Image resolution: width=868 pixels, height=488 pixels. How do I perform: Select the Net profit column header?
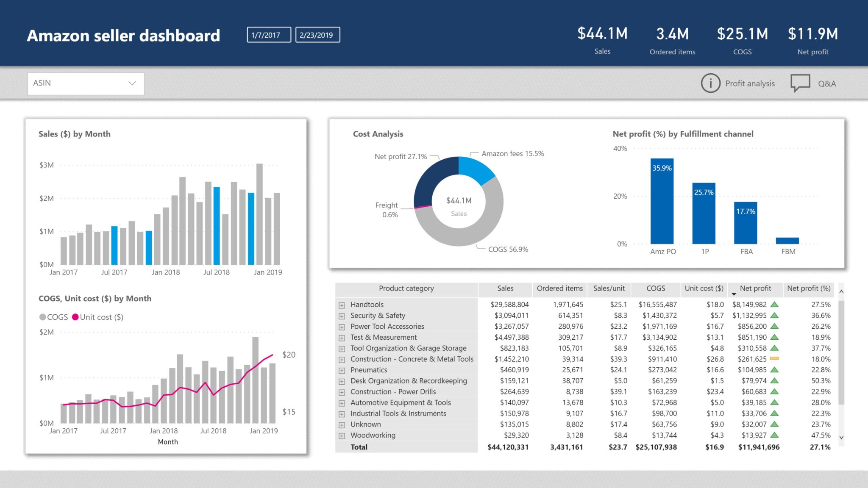(x=756, y=288)
